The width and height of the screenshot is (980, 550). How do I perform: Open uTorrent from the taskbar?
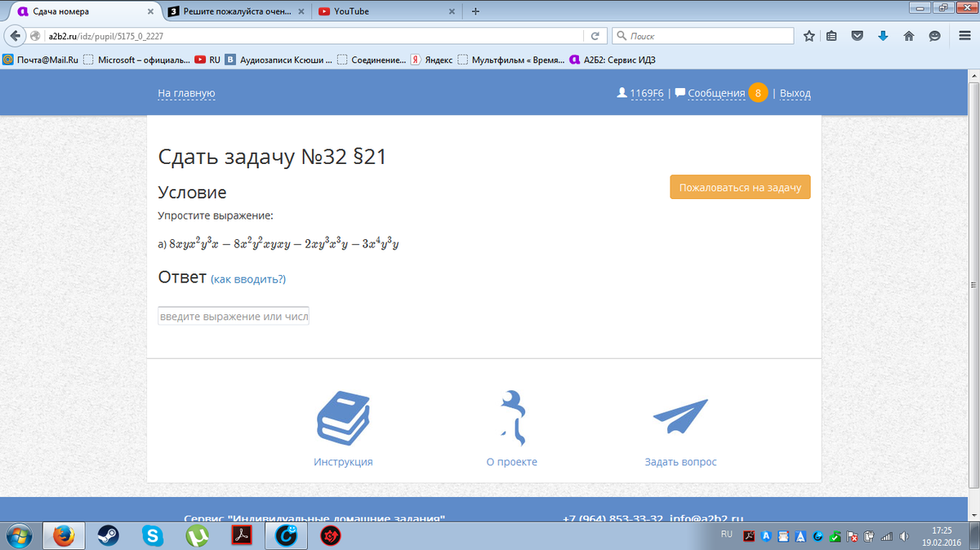coord(197,536)
